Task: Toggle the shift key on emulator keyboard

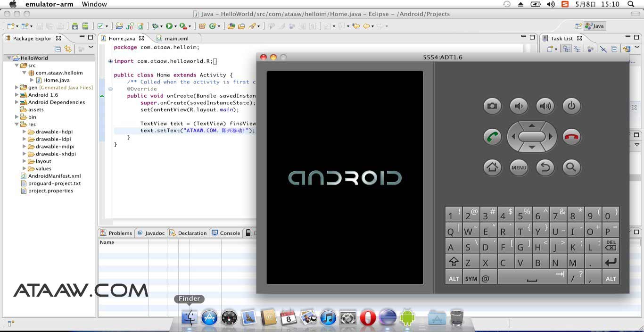Action: (454, 262)
